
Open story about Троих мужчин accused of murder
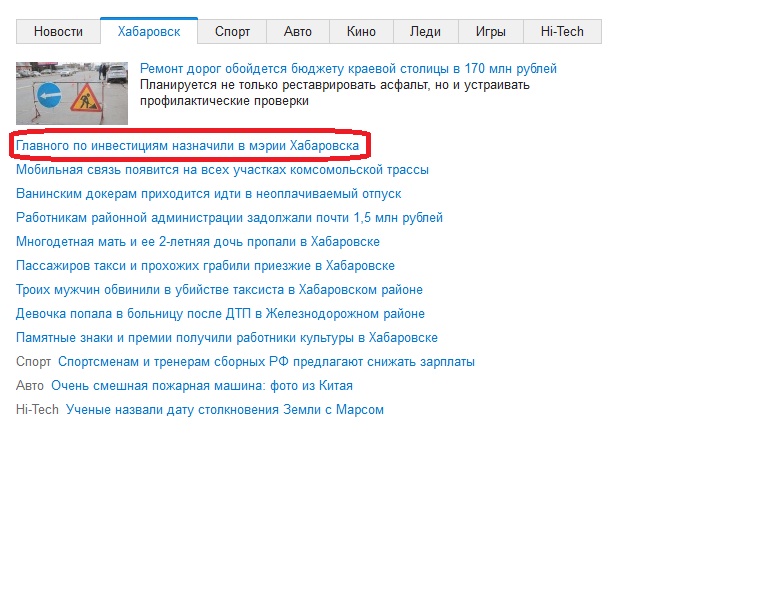pyautogui.click(x=219, y=289)
